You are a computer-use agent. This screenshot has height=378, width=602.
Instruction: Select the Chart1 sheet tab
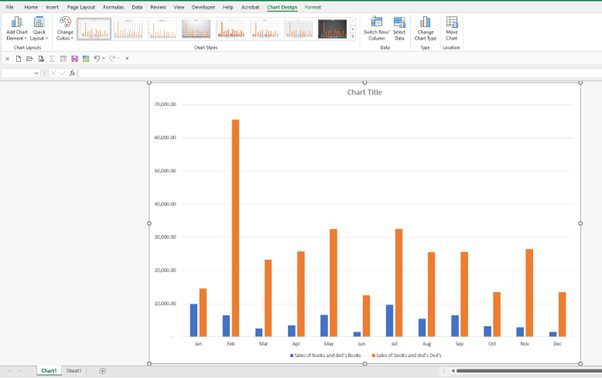(49, 371)
